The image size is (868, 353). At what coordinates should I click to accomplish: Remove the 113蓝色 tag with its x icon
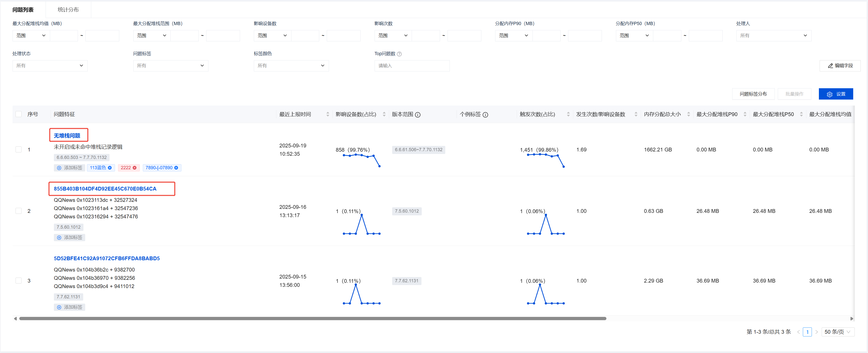[x=110, y=167]
